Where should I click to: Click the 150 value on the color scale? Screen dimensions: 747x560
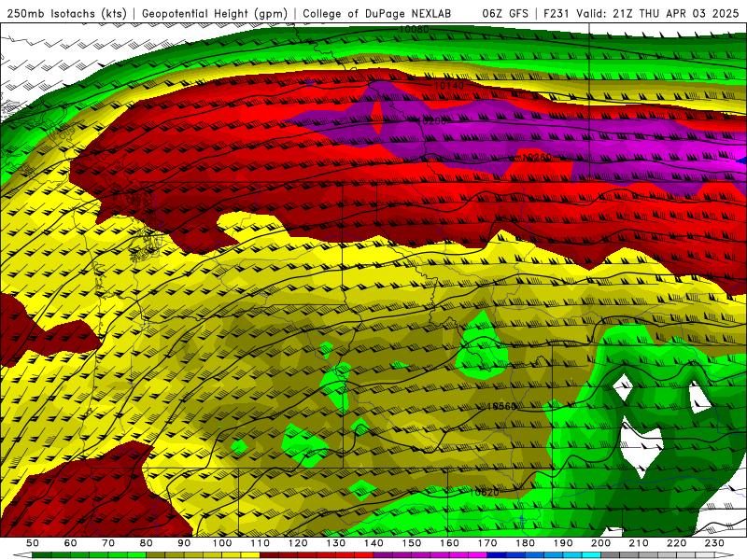[x=412, y=543]
